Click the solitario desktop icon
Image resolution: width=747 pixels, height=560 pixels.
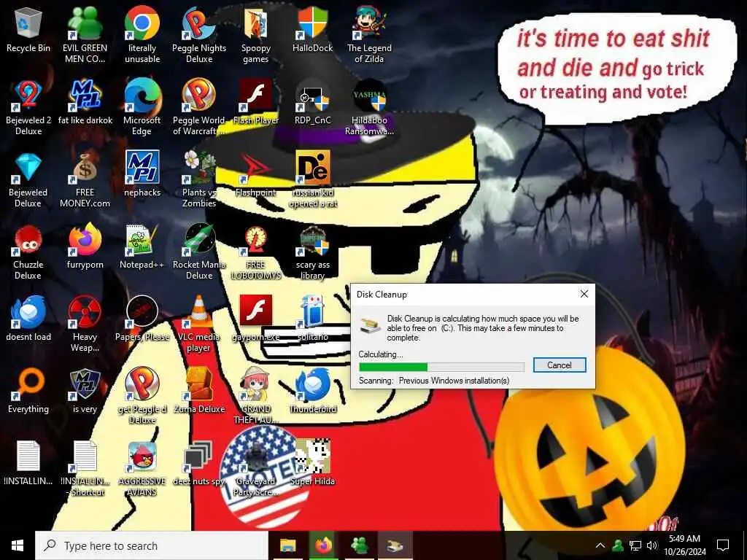pos(312,312)
